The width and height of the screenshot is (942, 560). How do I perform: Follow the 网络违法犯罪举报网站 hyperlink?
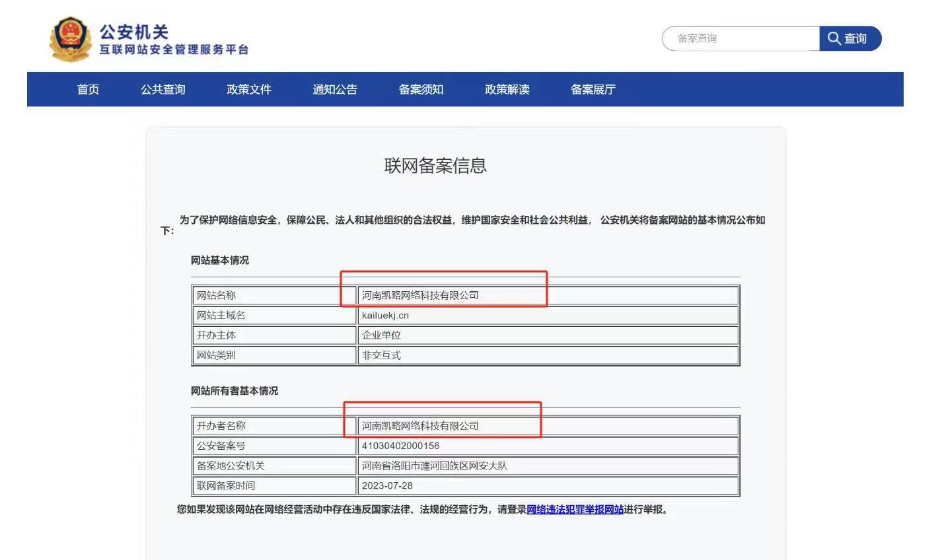[x=575, y=509]
